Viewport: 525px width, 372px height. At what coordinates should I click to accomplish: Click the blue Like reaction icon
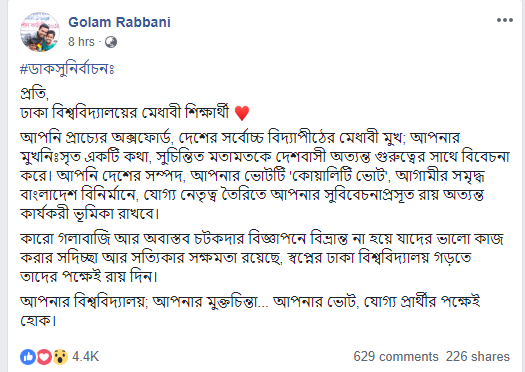28,357
